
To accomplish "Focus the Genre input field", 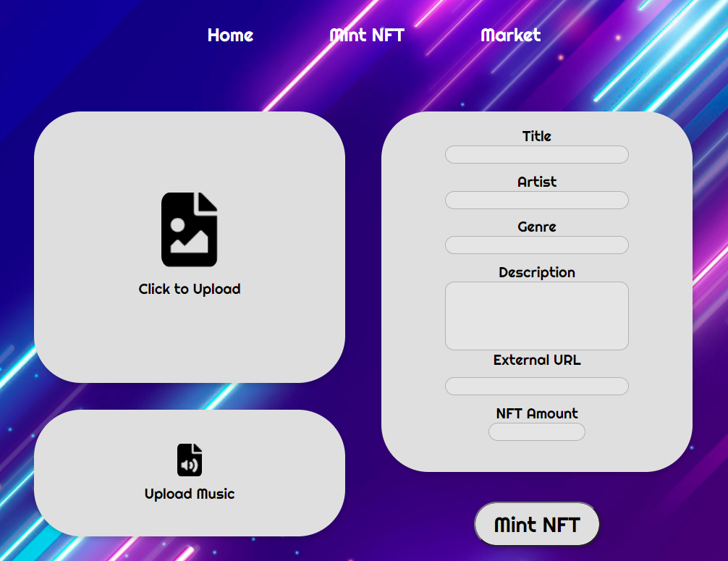I will 537,245.
